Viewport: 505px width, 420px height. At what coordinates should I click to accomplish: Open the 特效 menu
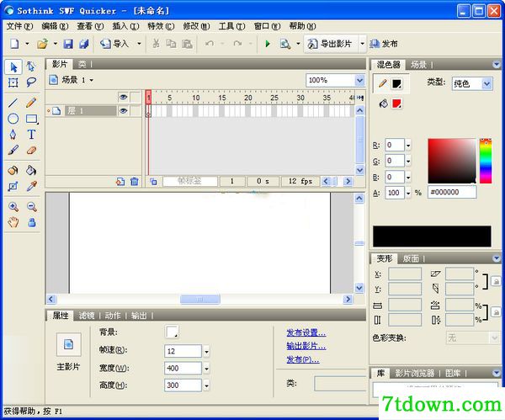(161, 26)
